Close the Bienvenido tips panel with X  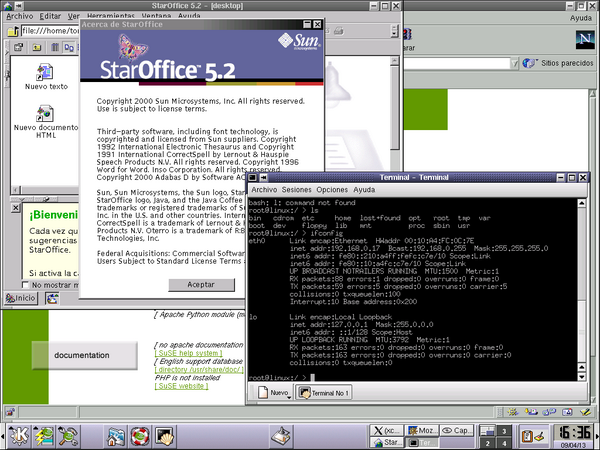[x=15, y=208]
